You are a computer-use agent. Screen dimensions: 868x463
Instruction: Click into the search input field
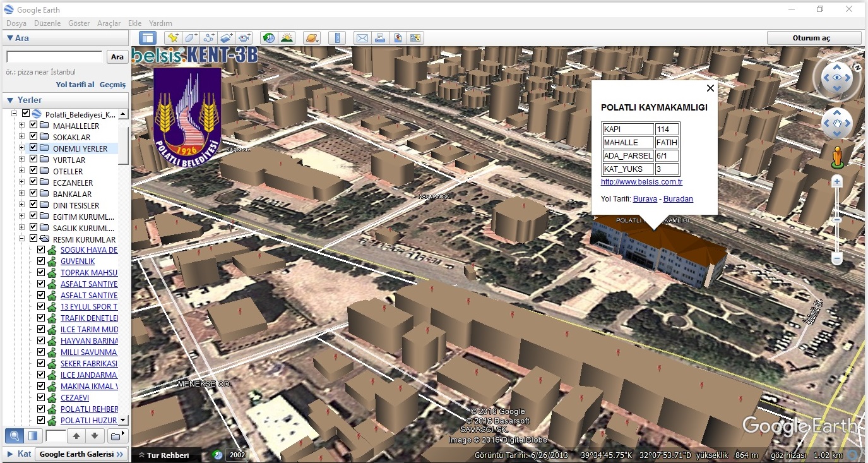(54, 57)
